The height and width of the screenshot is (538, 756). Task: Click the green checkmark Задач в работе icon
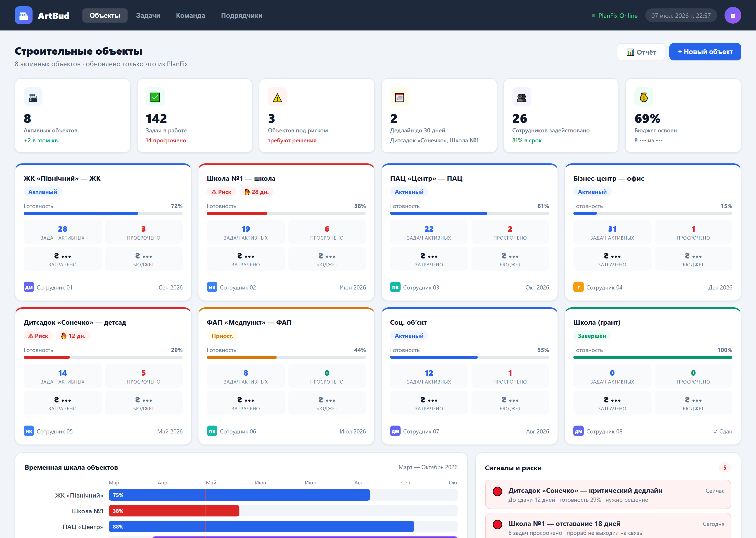coord(155,97)
